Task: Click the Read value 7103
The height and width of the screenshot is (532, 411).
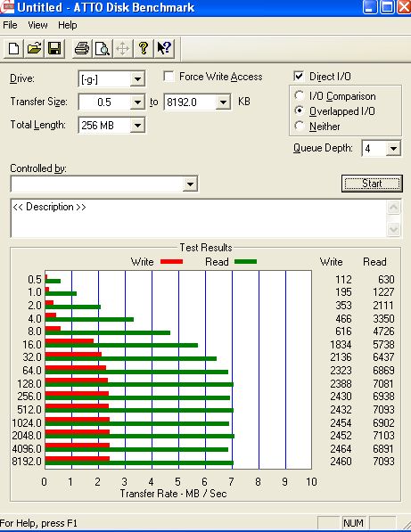Action: coord(383,435)
